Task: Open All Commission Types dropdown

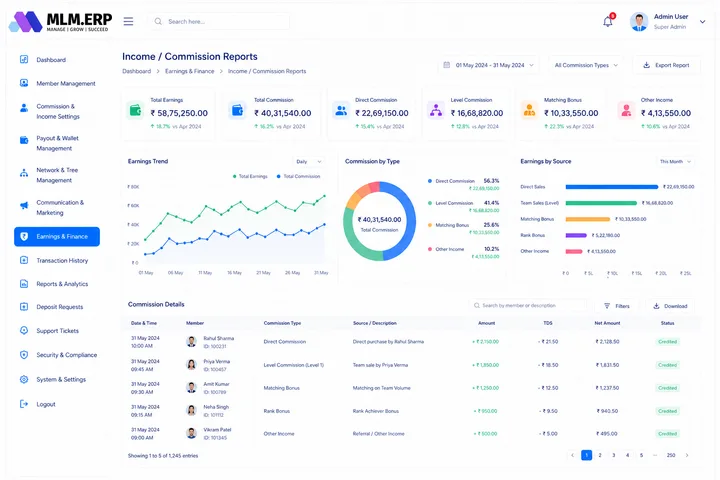Action: (586, 65)
